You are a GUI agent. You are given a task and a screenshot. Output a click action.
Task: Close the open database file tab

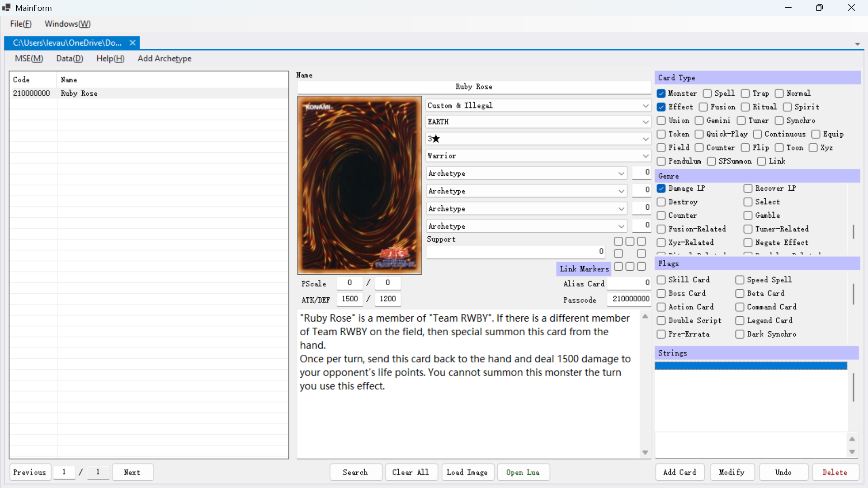pos(132,43)
